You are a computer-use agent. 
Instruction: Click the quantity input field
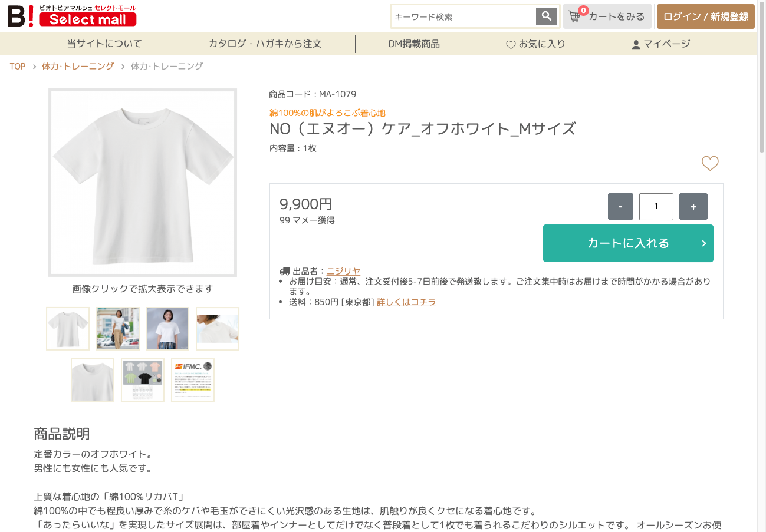[x=656, y=206]
